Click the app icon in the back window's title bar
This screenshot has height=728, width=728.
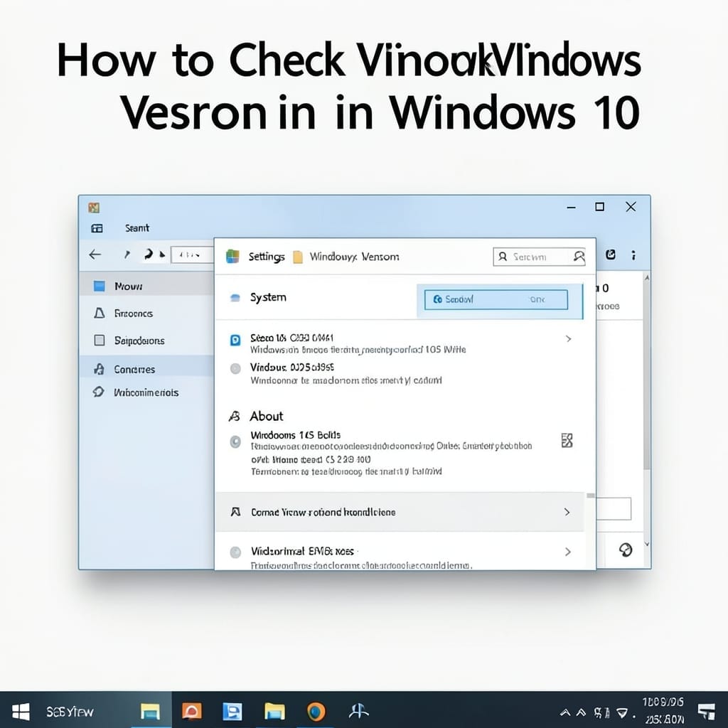click(x=94, y=208)
